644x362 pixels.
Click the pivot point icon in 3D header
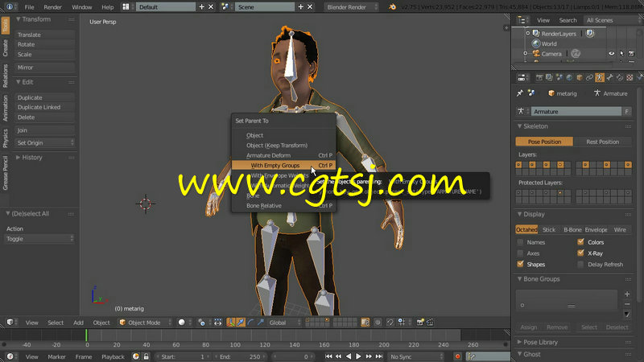tap(201, 323)
